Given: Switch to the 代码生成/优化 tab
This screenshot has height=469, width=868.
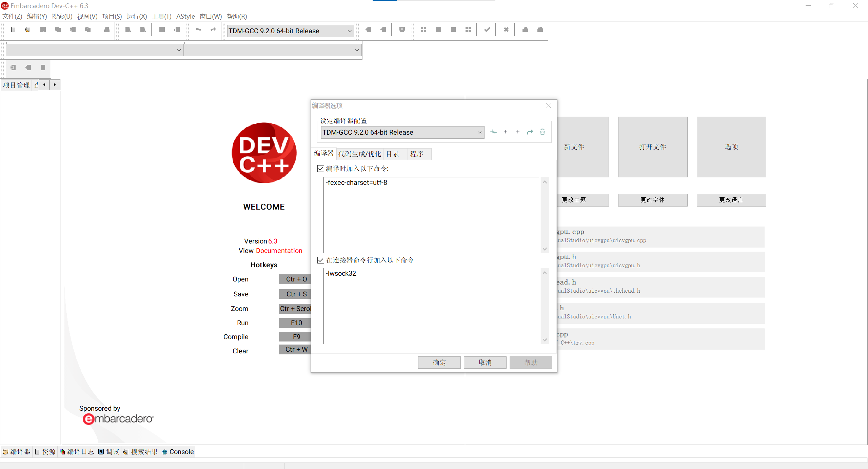Looking at the screenshot, I should [x=360, y=154].
